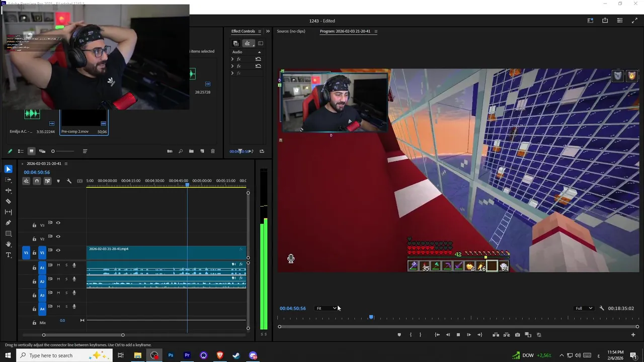Open Program monitor panel menu
This screenshot has height=362, width=644.
point(375,31)
